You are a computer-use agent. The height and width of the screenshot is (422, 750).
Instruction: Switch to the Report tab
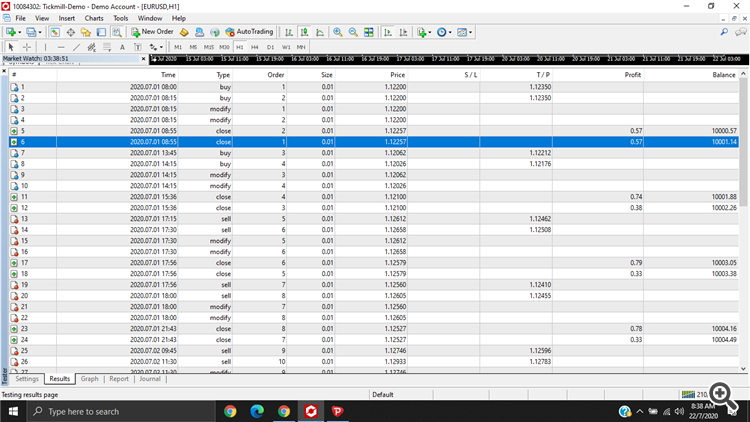pos(119,378)
